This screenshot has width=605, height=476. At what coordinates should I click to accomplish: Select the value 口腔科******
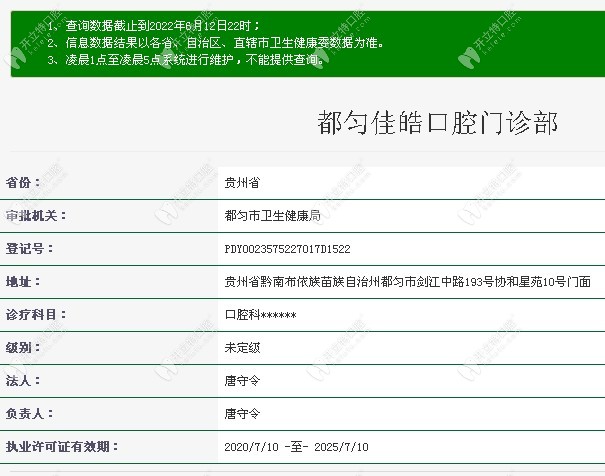[x=260, y=315]
